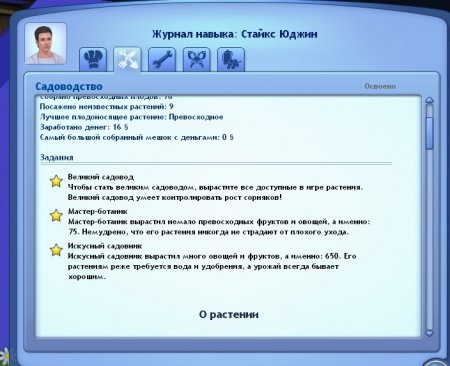Open the fifth skill tab icon

pos(231,59)
